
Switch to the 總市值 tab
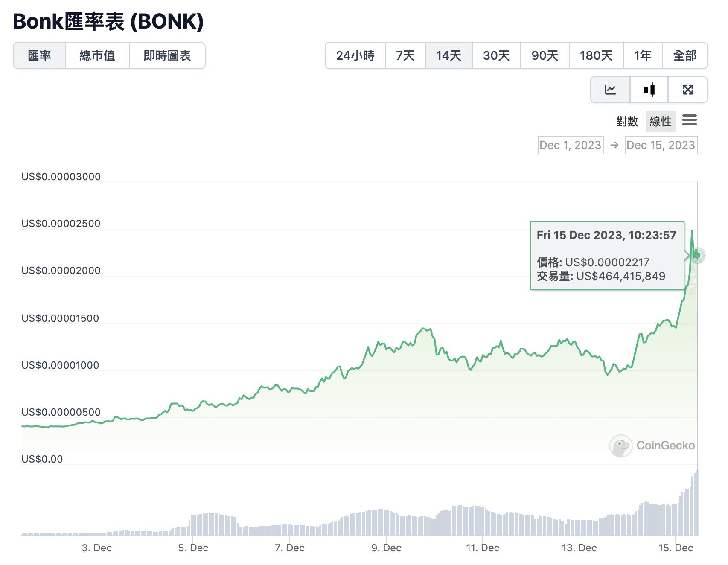pos(97,55)
